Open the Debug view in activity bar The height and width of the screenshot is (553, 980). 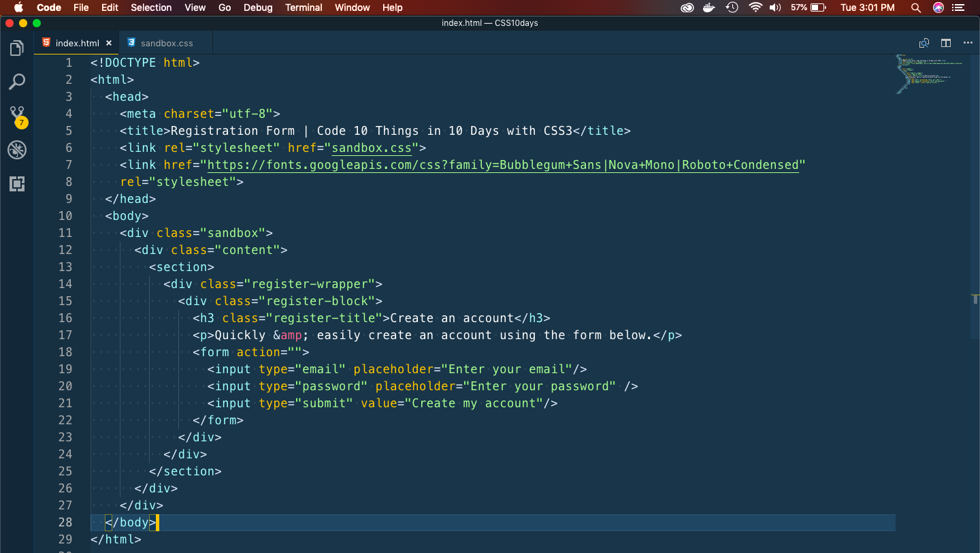point(16,150)
